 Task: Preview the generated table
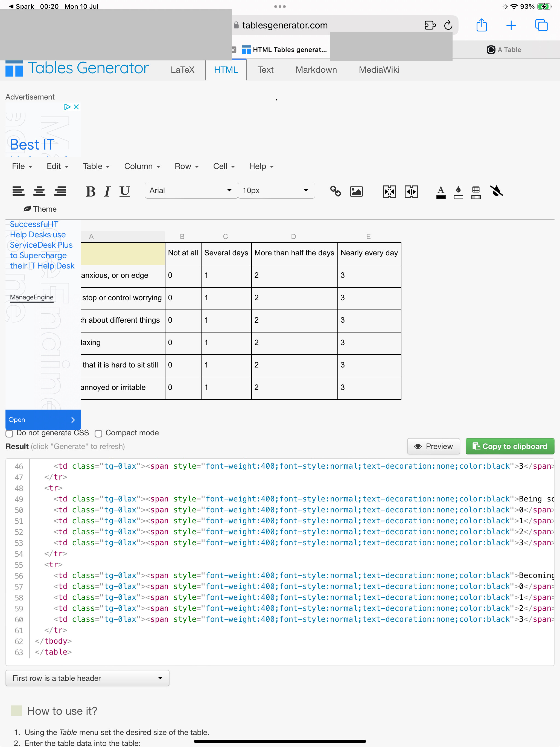tap(433, 446)
